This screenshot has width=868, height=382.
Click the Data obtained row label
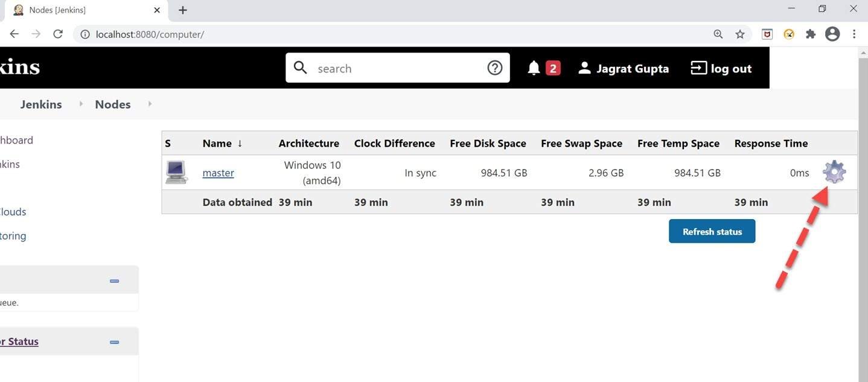[x=237, y=202]
